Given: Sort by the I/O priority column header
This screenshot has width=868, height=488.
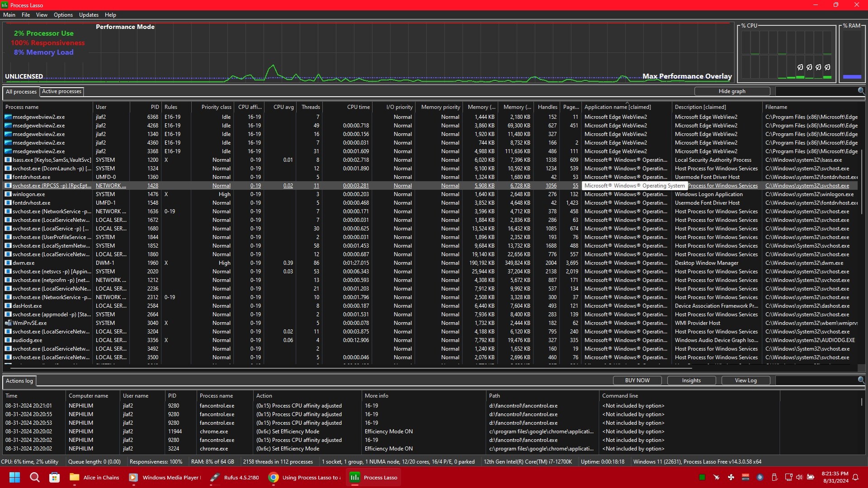Looking at the screenshot, I should click(394, 107).
